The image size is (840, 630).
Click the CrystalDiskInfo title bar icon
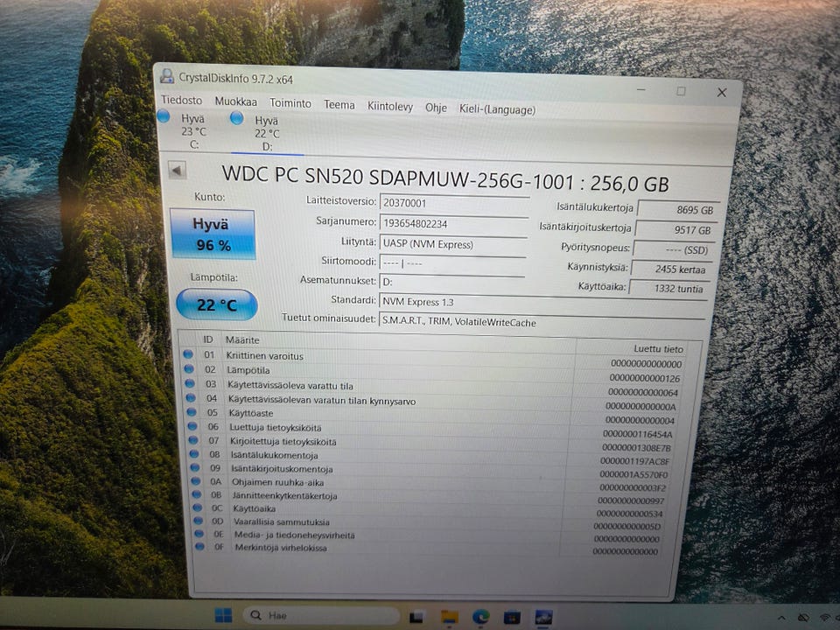click(x=166, y=75)
